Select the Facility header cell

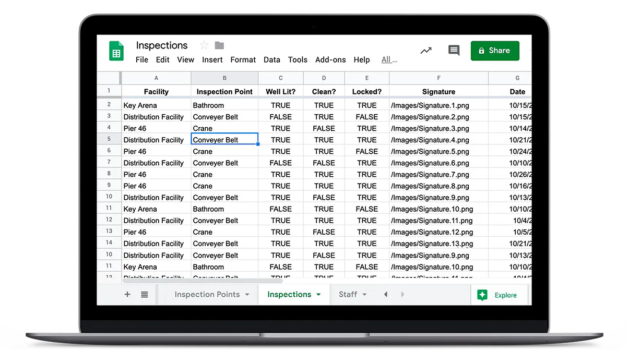click(156, 91)
